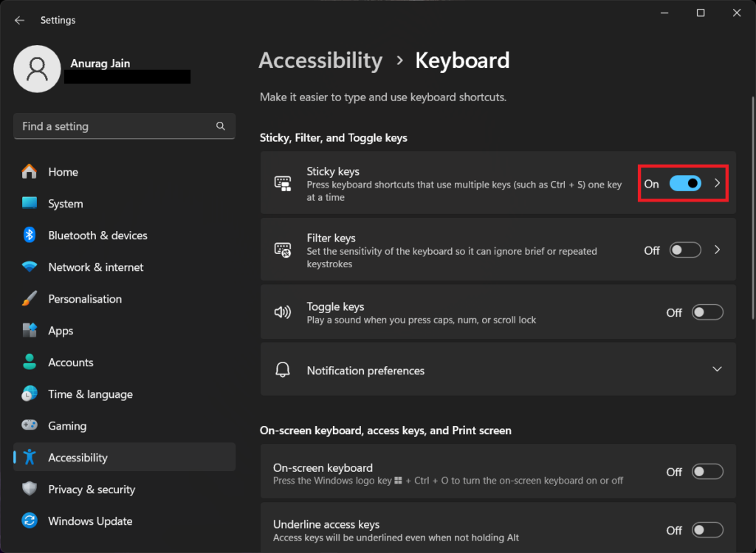Click inside the Find a setting field
This screenshot has width=756, height=553.
111,126
